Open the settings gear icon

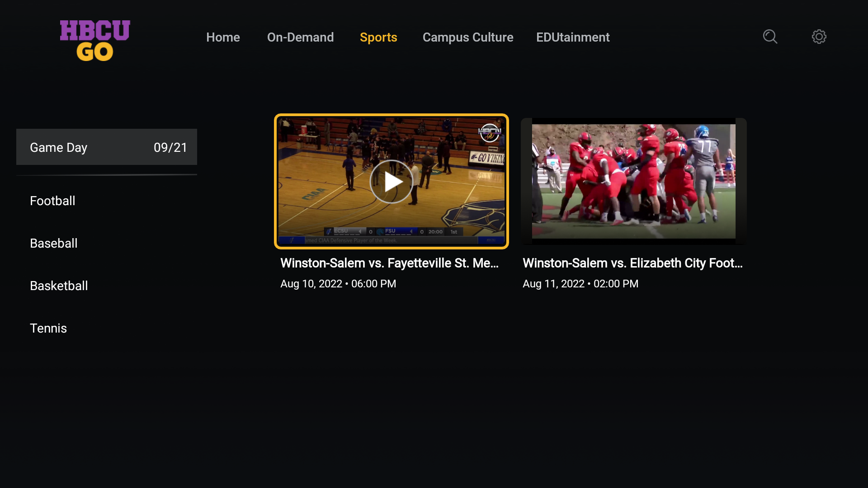point(819,37)
